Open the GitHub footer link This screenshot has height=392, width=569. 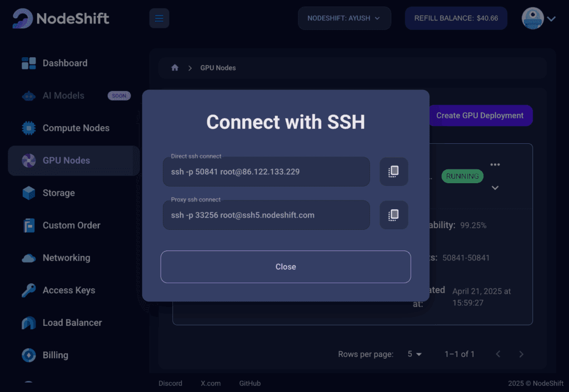coord(249,383)
